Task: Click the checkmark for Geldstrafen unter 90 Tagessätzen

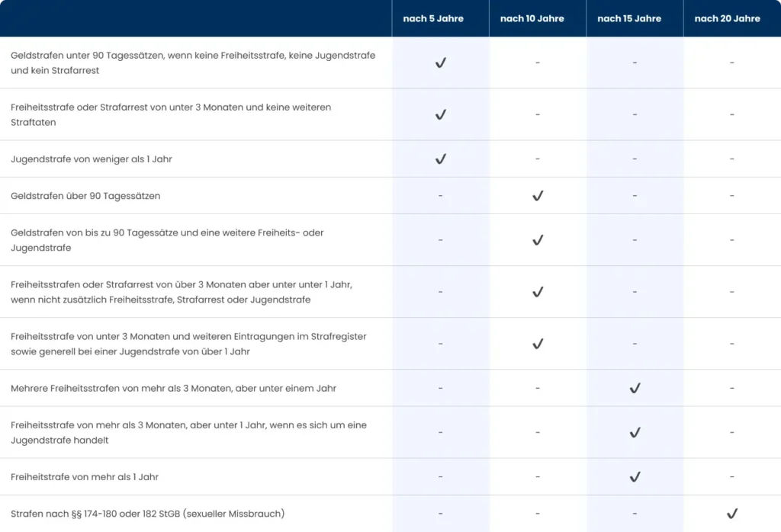Action: 440,62
